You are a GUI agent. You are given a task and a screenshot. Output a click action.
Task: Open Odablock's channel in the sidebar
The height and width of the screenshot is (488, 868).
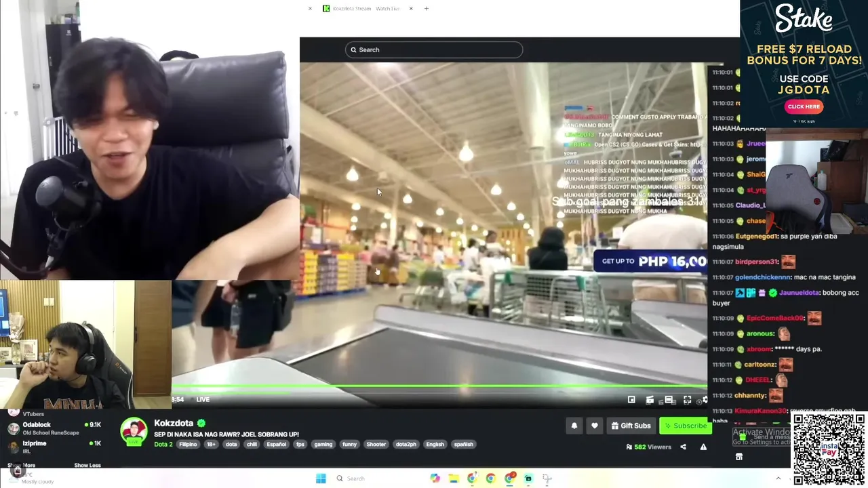click(x=54, y=428)
